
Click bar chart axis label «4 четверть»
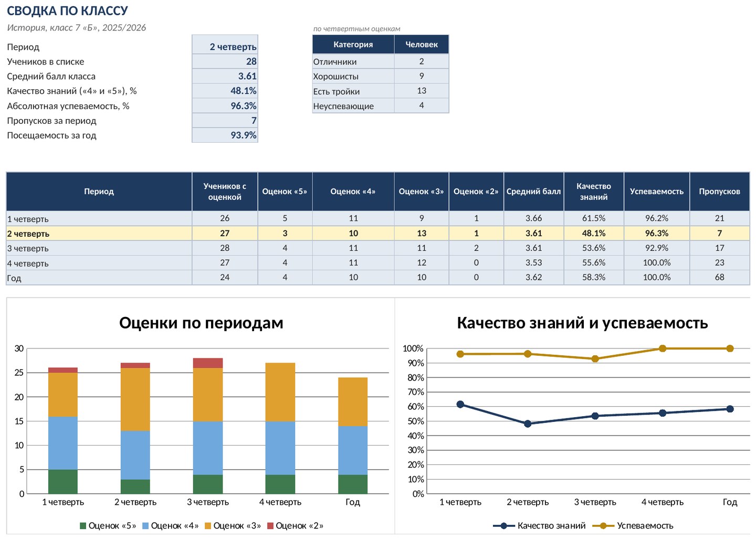280,502
